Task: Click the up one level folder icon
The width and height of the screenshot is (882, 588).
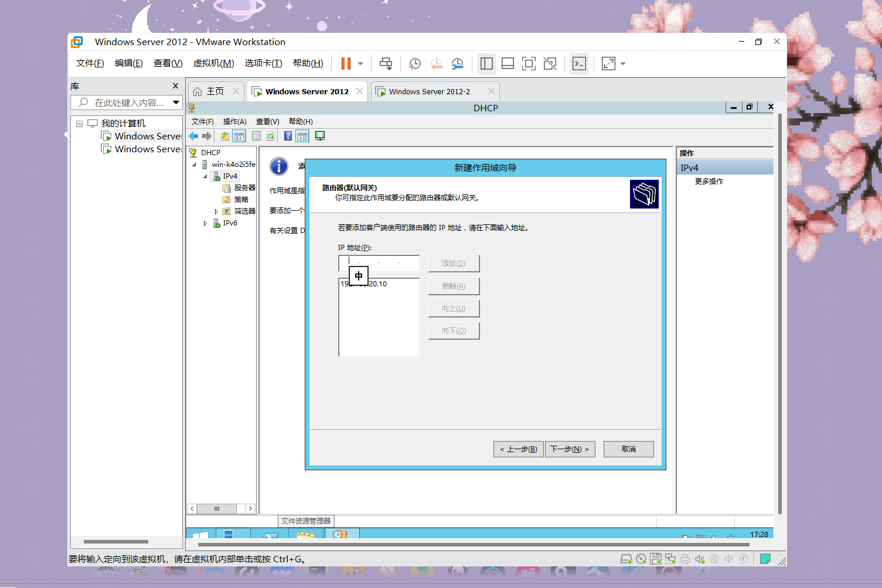Action: (x=225, y=136)
